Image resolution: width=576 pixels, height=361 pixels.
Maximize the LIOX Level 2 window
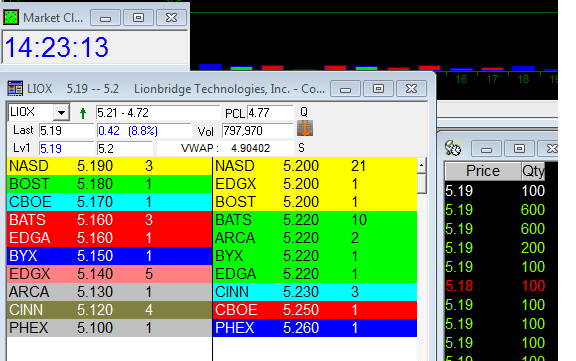pyautogui.click(x=378, y=89)
